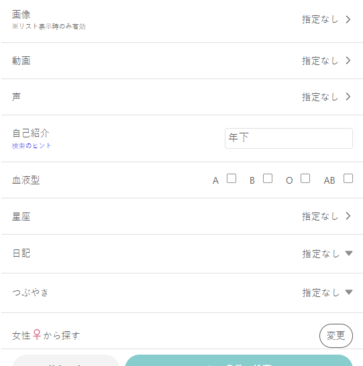The image size is (363, 366).
Task: Click the chevron arrow in the 星座 row
Action: (x=348, y=216)
